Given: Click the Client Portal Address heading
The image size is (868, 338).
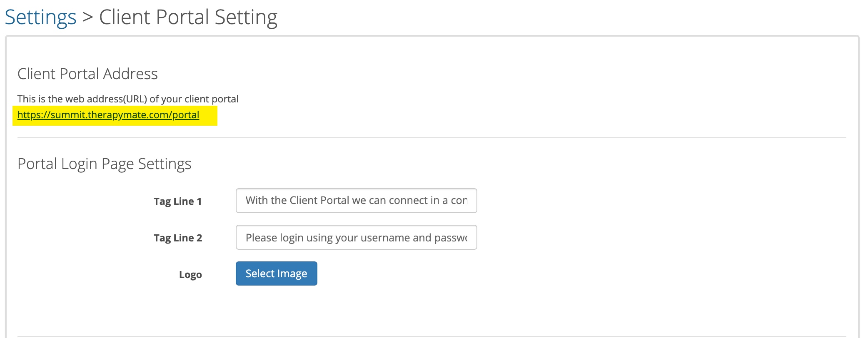Looking at the screenshot, I should pyautogui.click(x=87, y=74).
